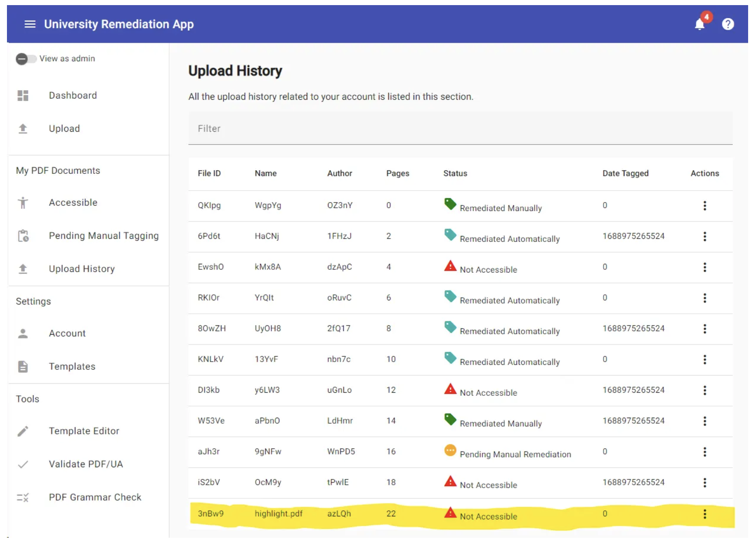This screenshot has width=756, height=547.
Task: Click the Accessible person icon
Action: [x=23, y=203]
